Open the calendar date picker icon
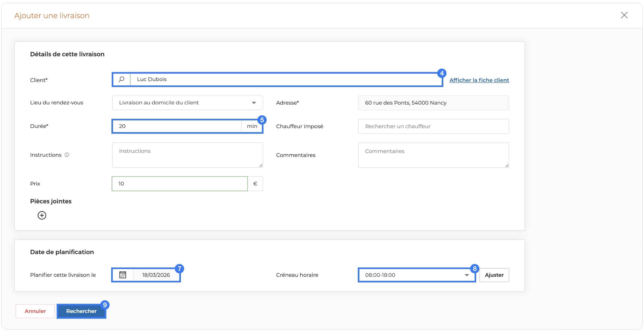Screen dimensions: 644x331 [123, 275]
